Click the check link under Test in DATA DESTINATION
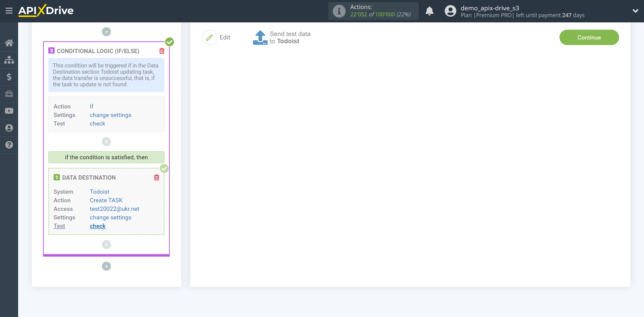 click(x=98, y=225)
